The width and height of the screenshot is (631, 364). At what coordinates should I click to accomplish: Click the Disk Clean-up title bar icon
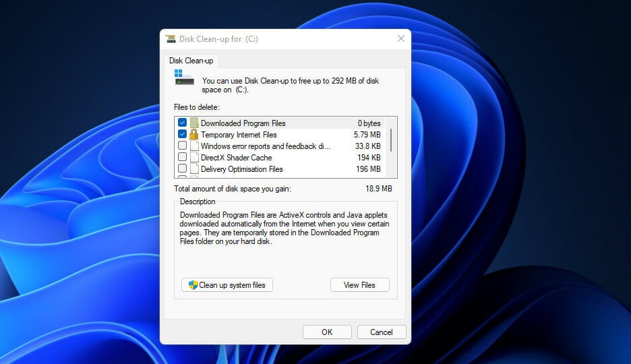click(171, 39)
